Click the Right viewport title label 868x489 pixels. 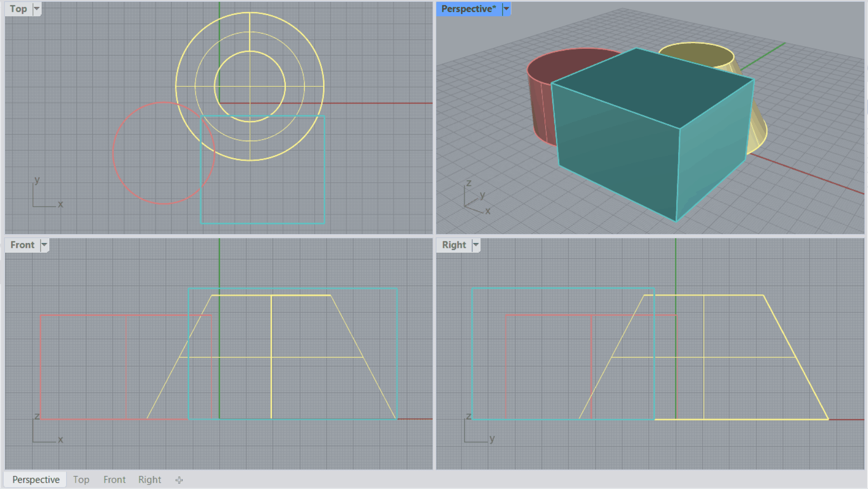click(454, 245)
